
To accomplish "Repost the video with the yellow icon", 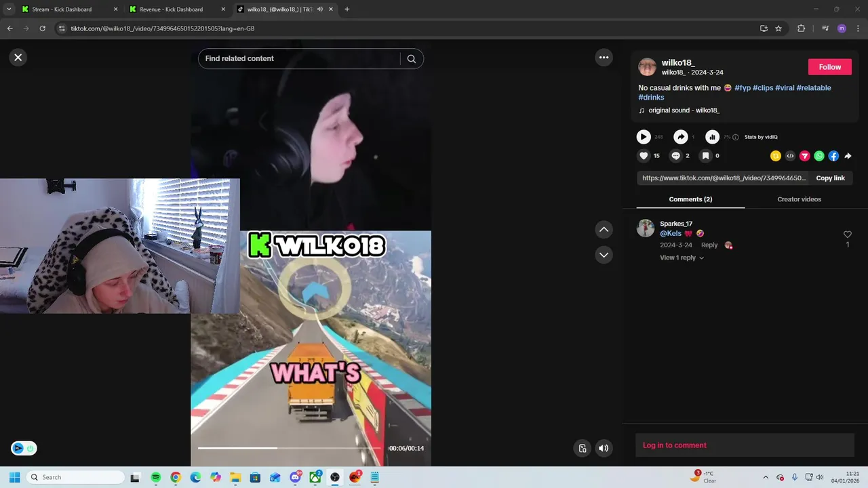I will click(x=776, y=156).
